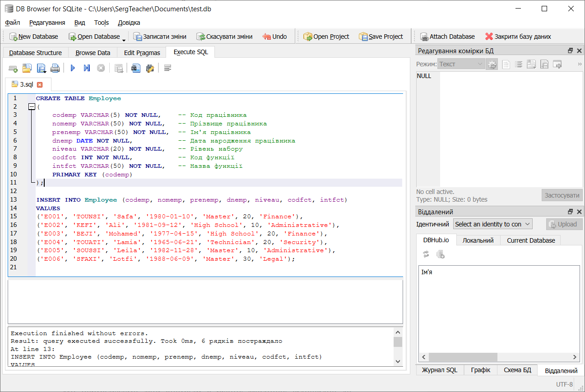Expand the identity selection combo box

point(492,224)
